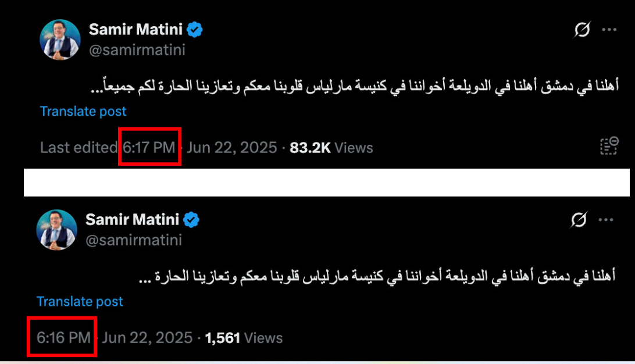Screen dimensions: 635x364
Task: Click the 83.2K Views counter
Action: (x=331, y=148)
